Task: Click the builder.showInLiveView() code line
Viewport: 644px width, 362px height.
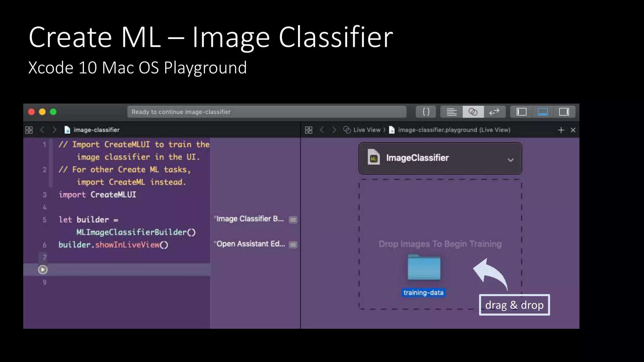Action: coord(113,245)
